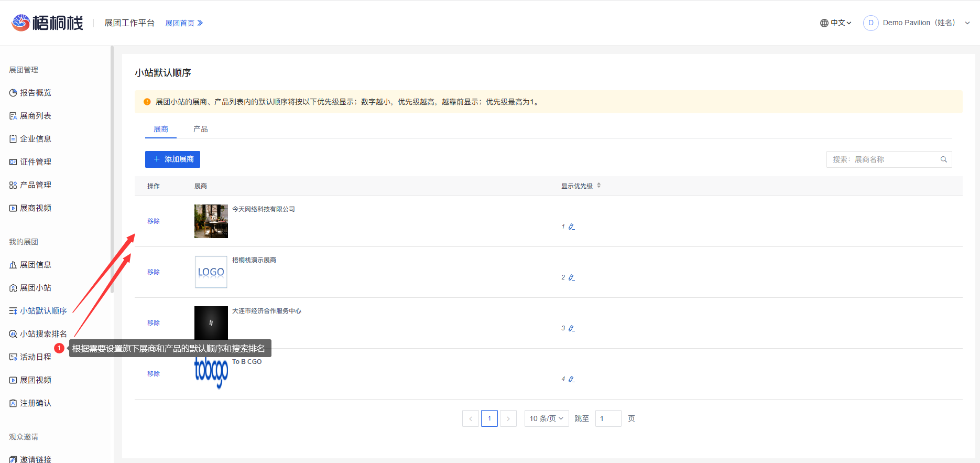Sort by 显示优先级 column arrows
The image size is (980, 463).
(599, 186)
